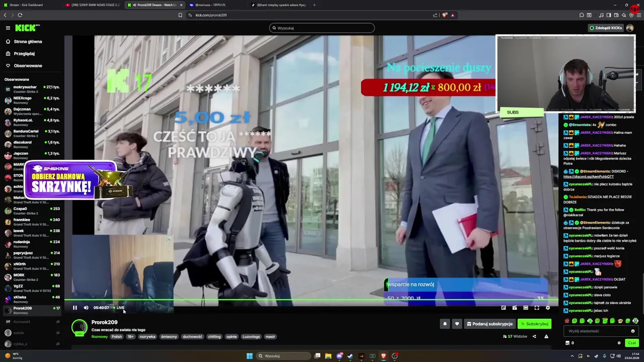Click the Kick search field Wyszukaj

(322, 28)
